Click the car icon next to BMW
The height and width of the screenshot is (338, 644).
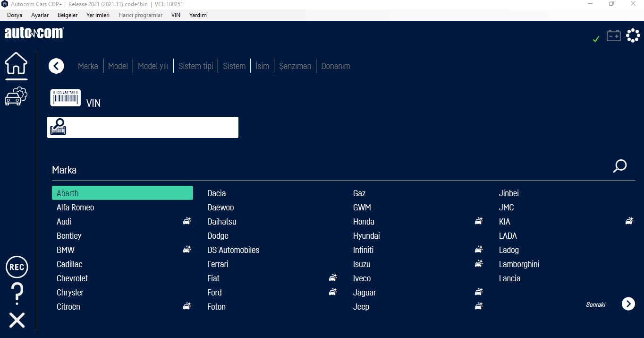click(187, 249)
